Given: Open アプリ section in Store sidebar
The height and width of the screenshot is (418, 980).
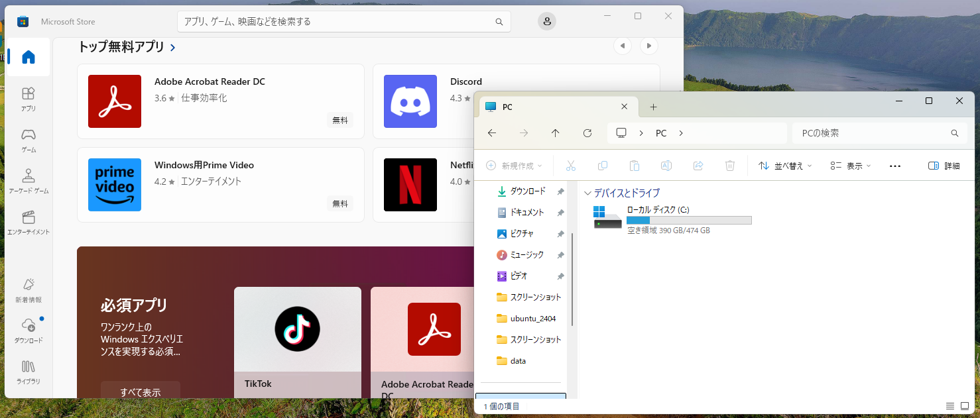Looking at the screenshot, I should (29, 98).
